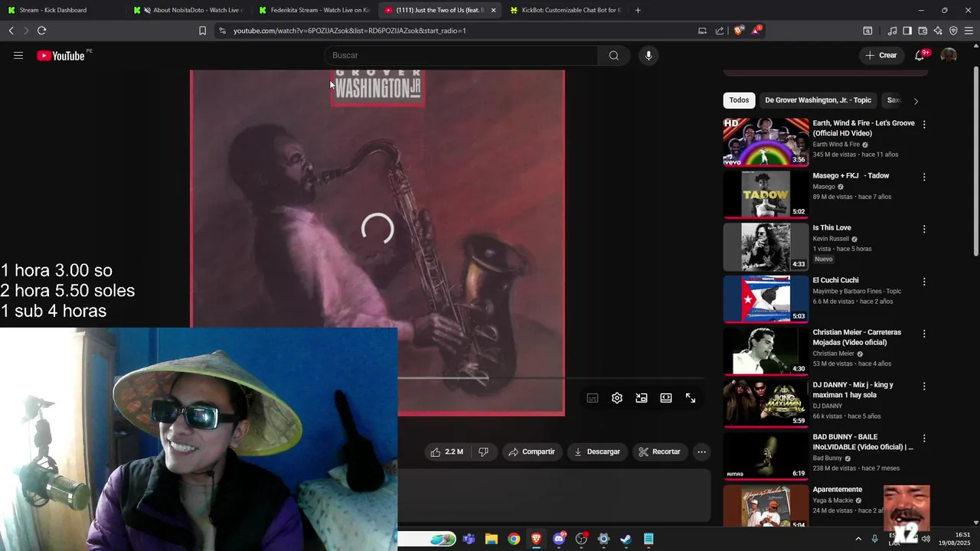
Task: Click the Recortar button
Action: coord(659,452)
